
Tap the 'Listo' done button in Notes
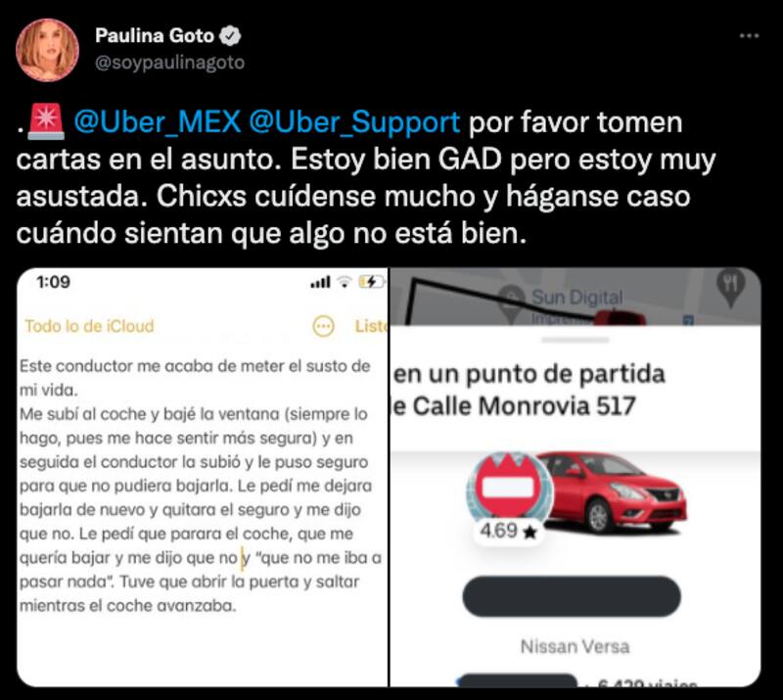[371, 326]
